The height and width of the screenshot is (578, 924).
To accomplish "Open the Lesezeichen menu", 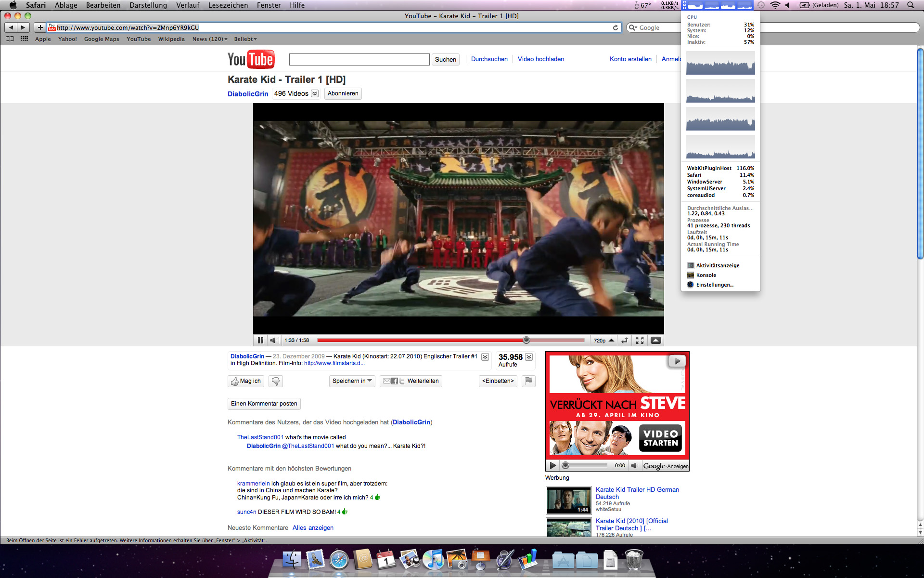I will click(228, 5).
